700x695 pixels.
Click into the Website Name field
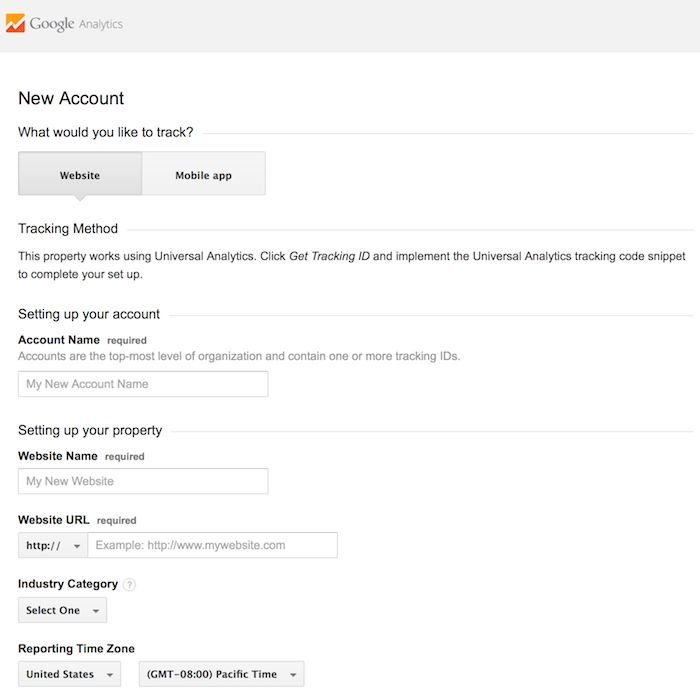tap(143, 481)
